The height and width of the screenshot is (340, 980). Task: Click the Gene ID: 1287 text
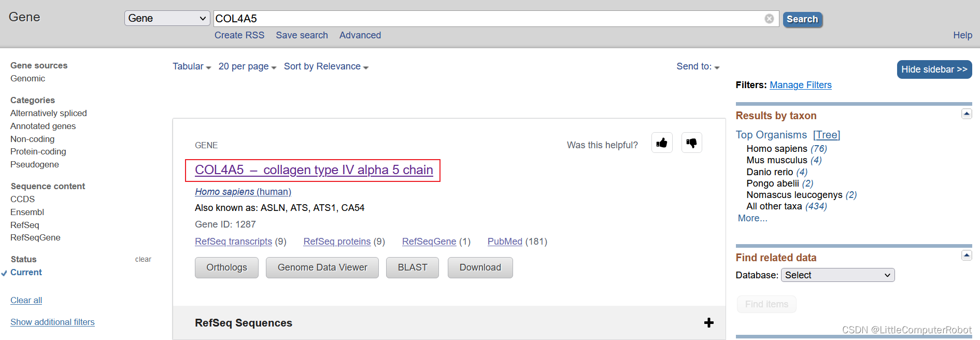click(225, 224)
